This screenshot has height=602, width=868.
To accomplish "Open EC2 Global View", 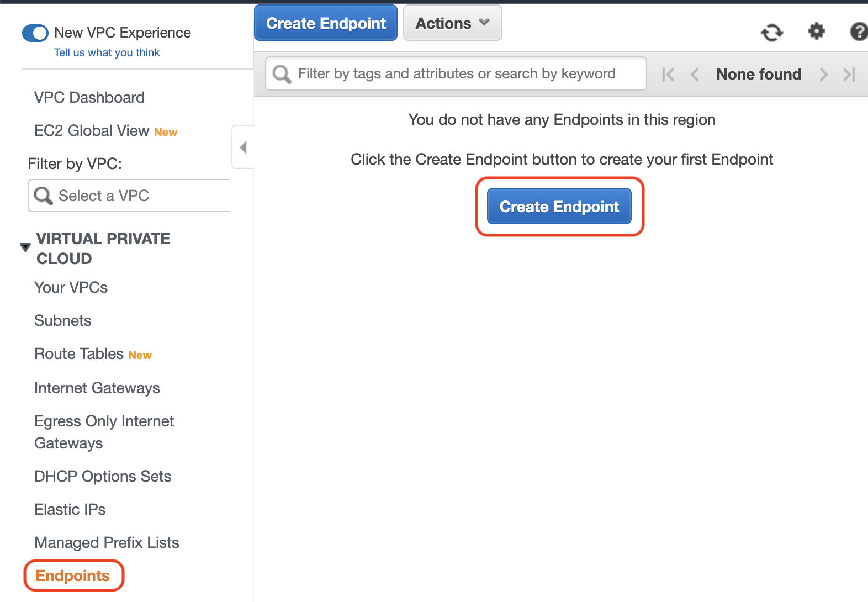I will [92, 131].
